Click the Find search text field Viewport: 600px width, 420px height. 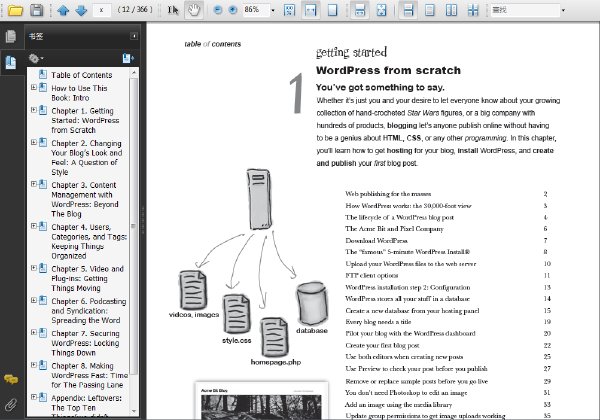(525, 10)
